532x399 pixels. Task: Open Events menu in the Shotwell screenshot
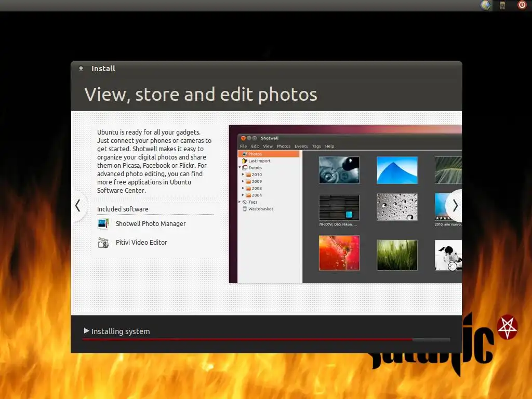(301, 146)
